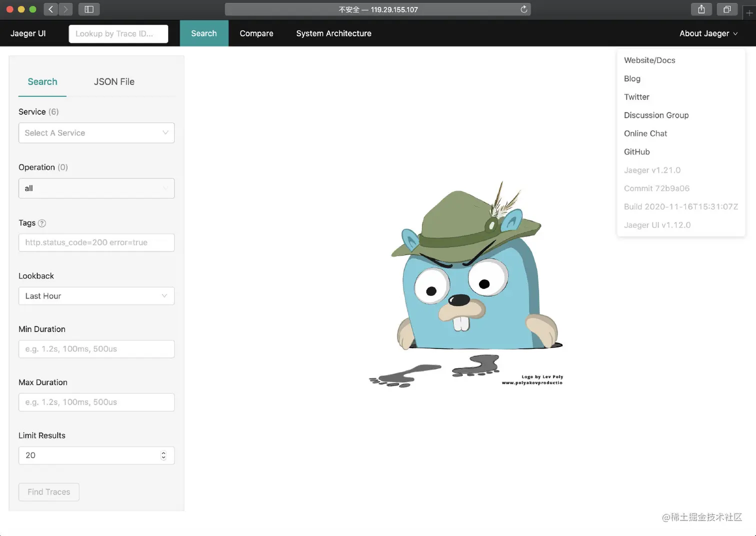
Task: Click the Max Duration field
Action: click(96, 402)
